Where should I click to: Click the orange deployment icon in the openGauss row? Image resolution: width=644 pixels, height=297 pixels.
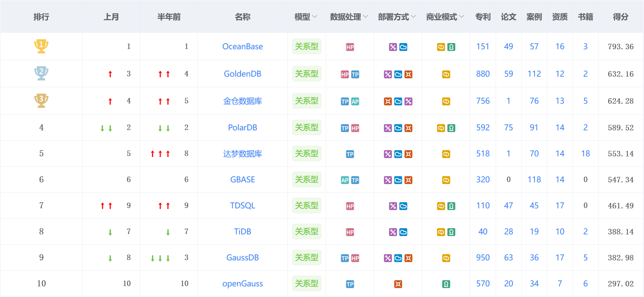398,284
